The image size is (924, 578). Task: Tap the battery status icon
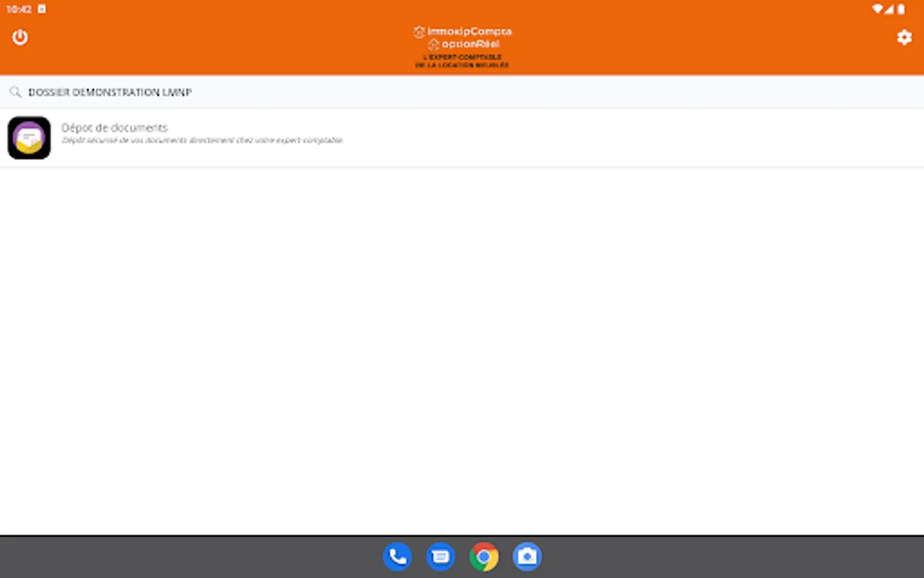click(x=901, y=9)
